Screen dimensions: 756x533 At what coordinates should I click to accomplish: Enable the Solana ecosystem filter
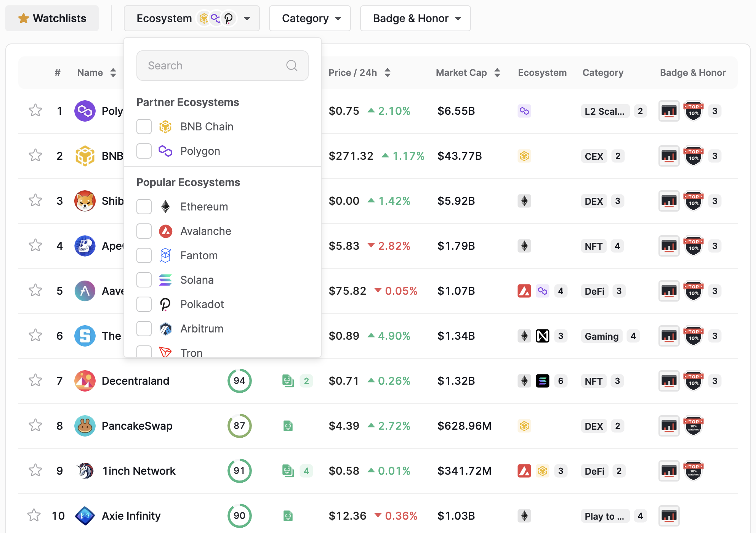point(144,280)
